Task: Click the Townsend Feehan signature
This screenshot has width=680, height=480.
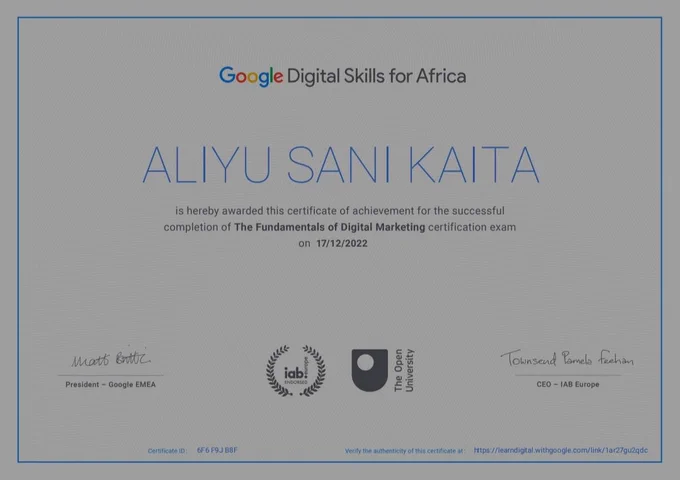Action: (x=567, y=358)
